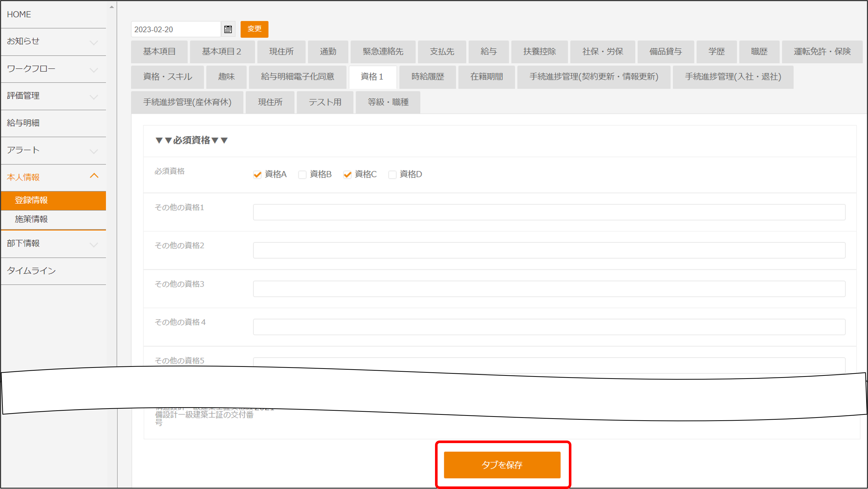Enable the 資格D checkbox
This screenshot has height=489, width=868.
[392, 175]
